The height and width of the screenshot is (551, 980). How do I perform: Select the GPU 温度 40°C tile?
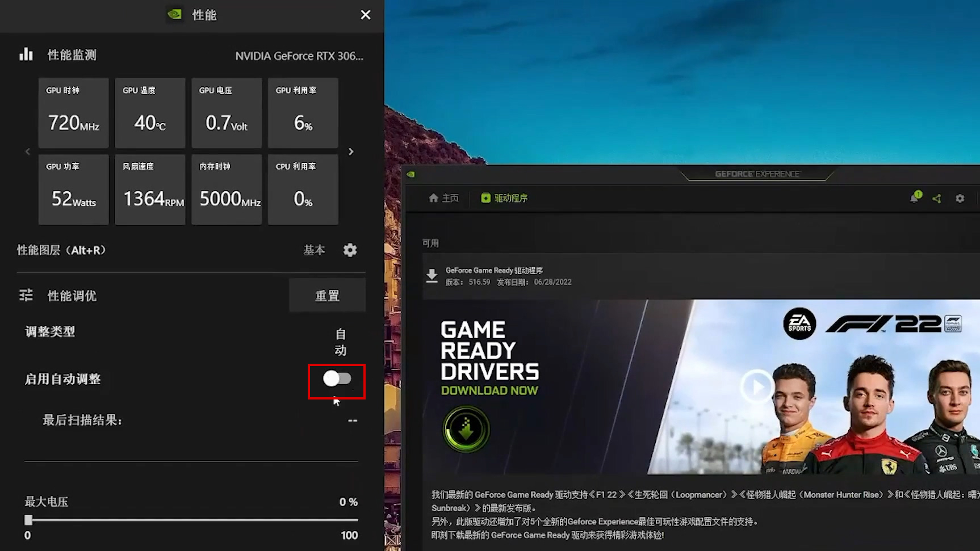(150, 113)
